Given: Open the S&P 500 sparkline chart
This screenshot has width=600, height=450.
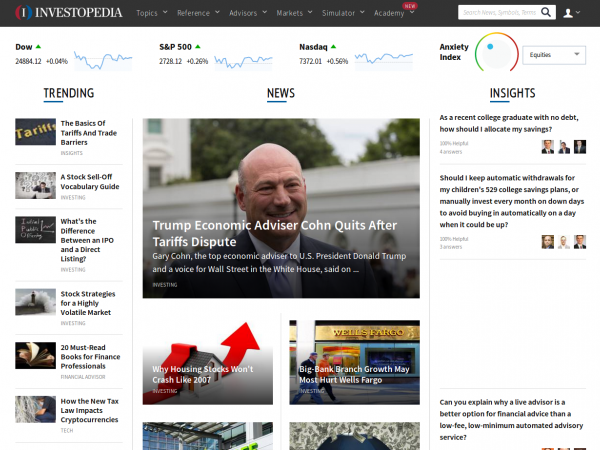Looking at the screenshot, I should tap(243, 61).
